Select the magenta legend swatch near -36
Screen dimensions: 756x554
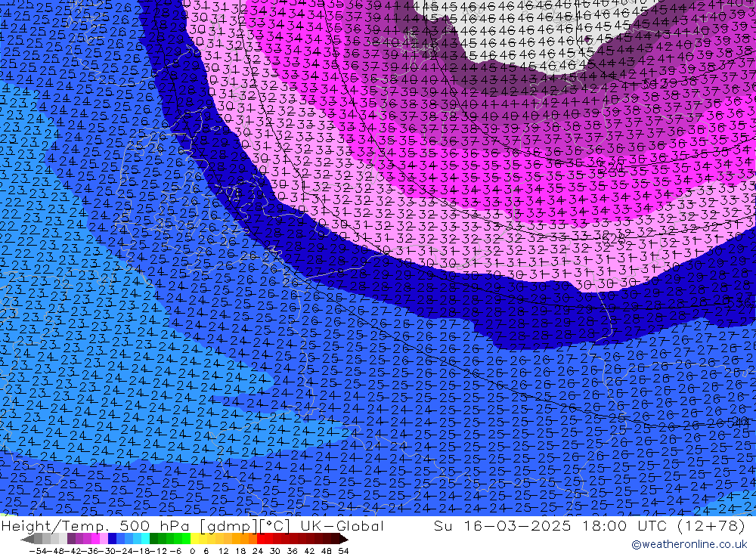pos(96,538)
